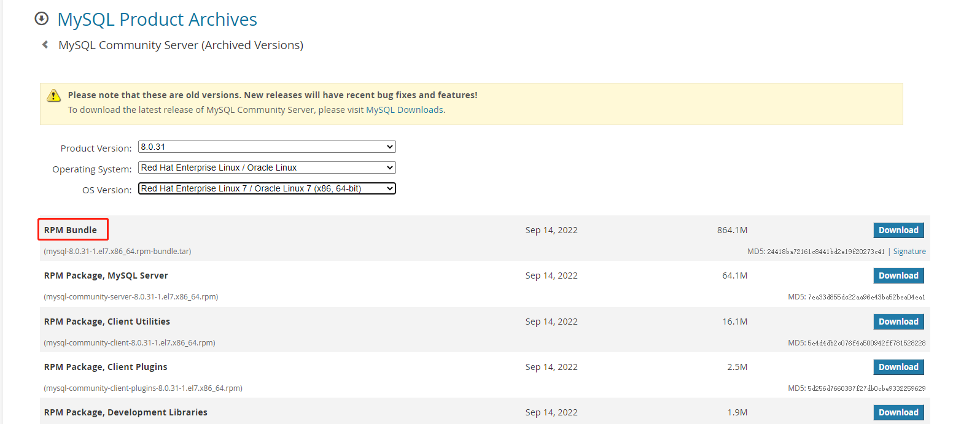Click the MySQL Community Server (Archived Versions) heading
The height and width of the screenshot is (424, 980).
(181, 45)
